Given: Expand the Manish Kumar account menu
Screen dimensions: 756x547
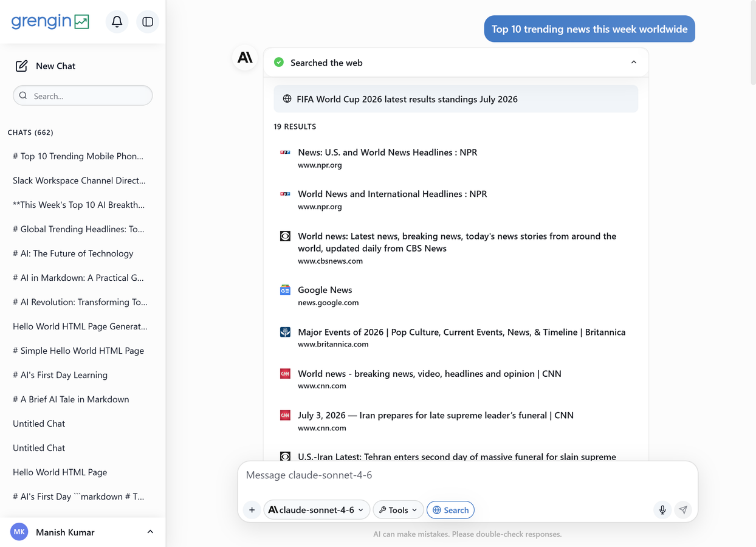Looking at the screenshot, I should tap(150, 532).
